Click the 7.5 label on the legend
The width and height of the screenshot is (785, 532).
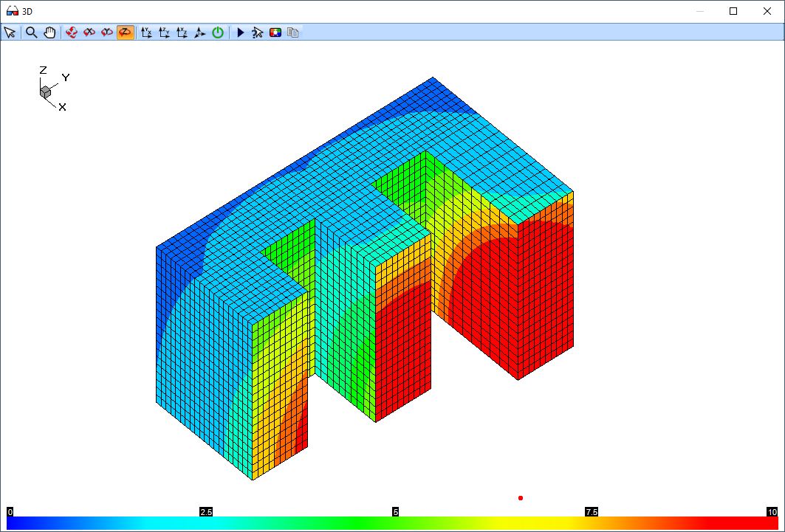[591, 511]
